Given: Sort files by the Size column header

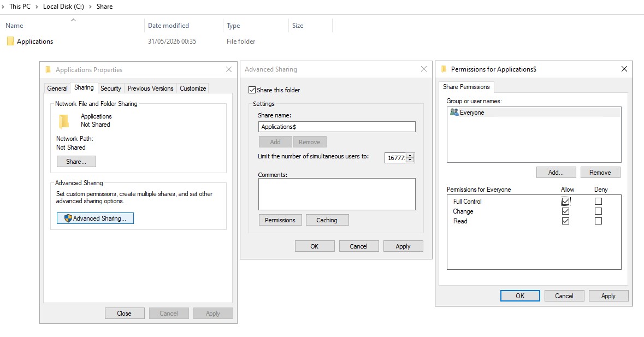Looking at the screenshot, I should [298, 26].
